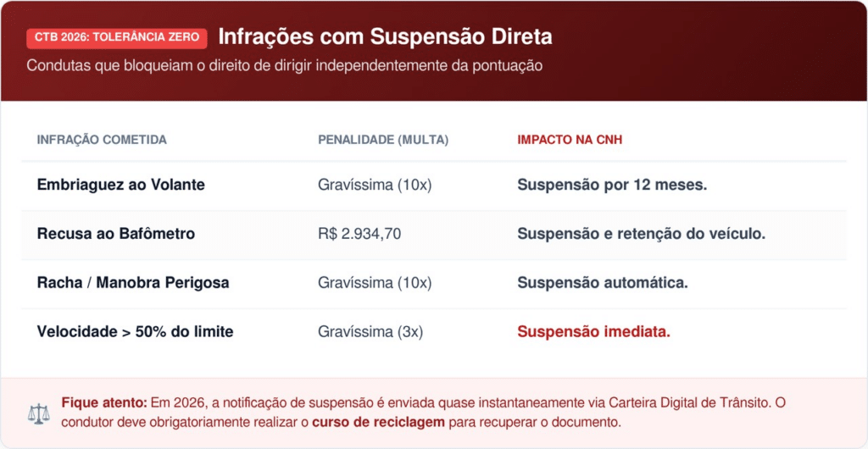Click the "Infração Cometida" column header
This screenshot has height=449, width=868.
click(x=102, y=140)
